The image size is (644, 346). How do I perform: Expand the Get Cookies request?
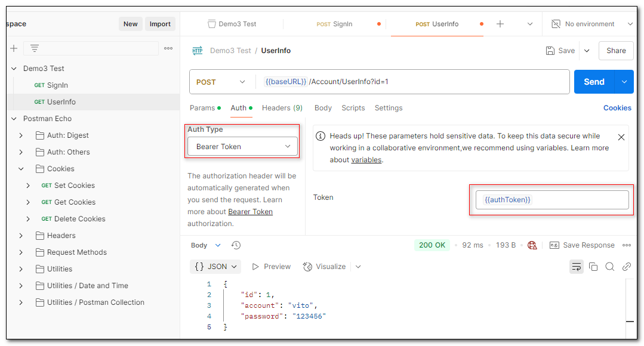(x=28, y=202)
